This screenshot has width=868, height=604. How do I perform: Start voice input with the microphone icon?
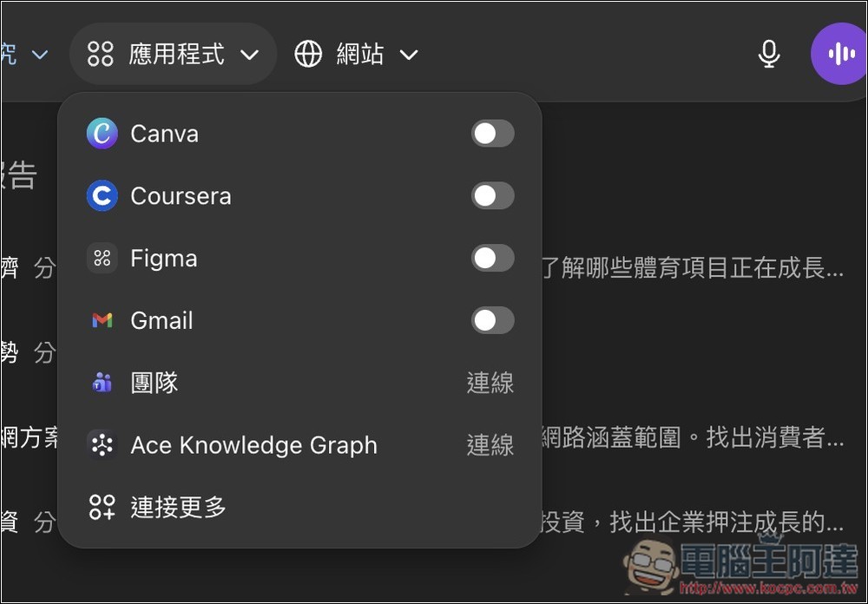point(768,55)
